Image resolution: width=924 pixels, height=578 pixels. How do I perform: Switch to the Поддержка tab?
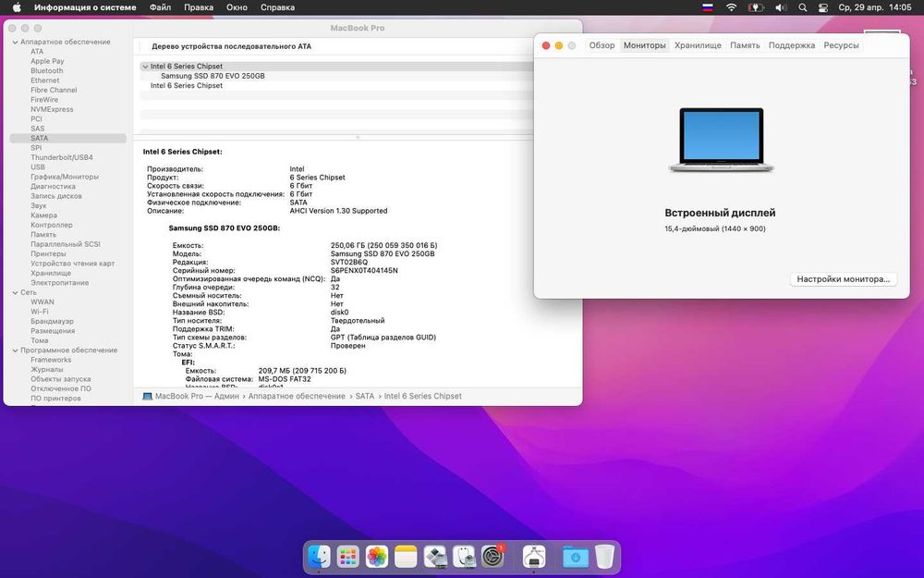point(792,45)
